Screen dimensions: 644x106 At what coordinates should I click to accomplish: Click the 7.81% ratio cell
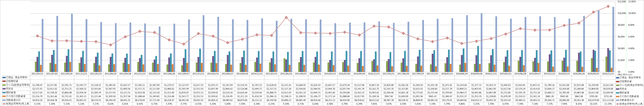tap(374, 104)
